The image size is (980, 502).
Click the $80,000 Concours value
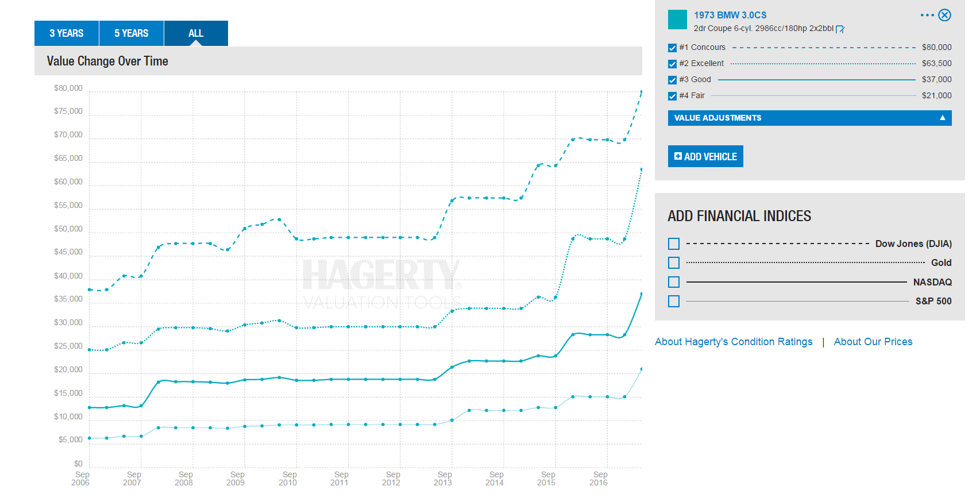(x=936, y=47)
